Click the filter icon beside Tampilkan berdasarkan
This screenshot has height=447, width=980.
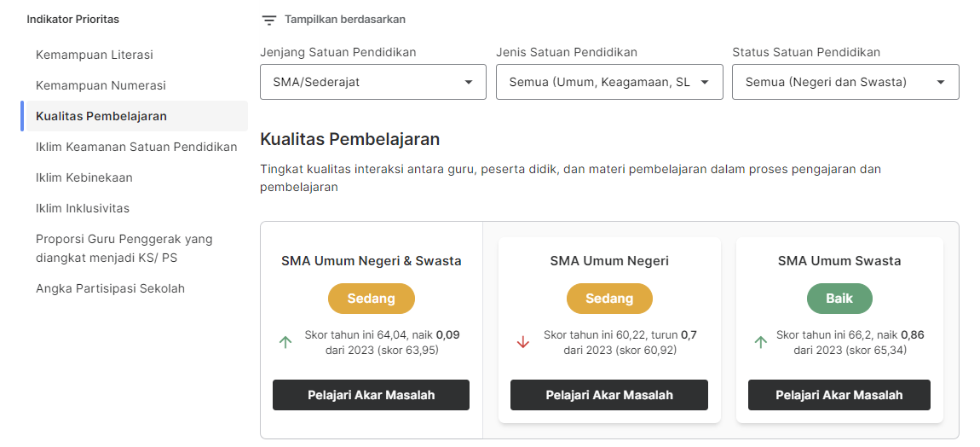click(268, 20)
